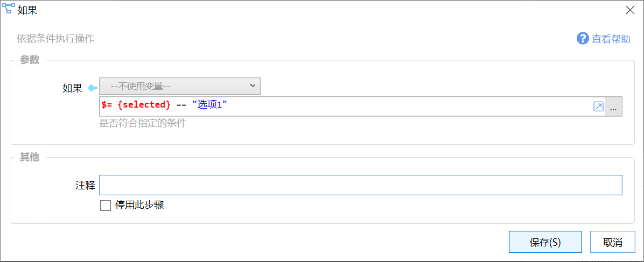Screen dimensions: 644x262
Task: Cancel the dialog using 取消
Action: tap(612, 242)
